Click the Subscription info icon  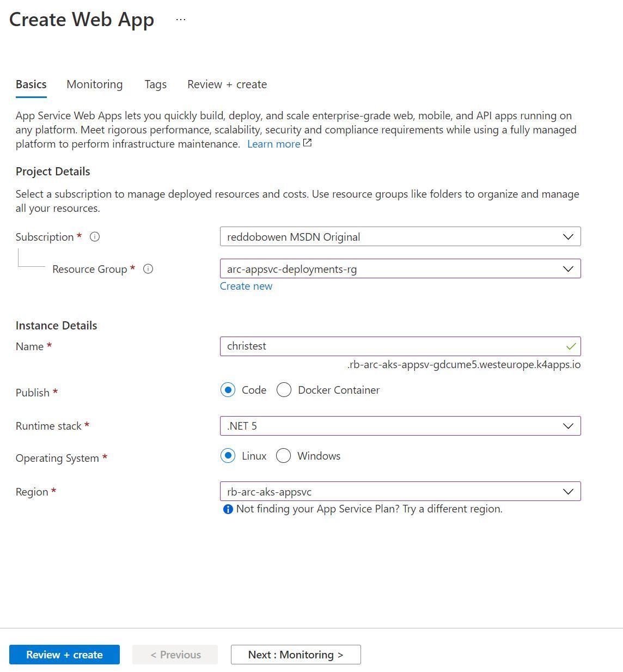tap(95, 237)
